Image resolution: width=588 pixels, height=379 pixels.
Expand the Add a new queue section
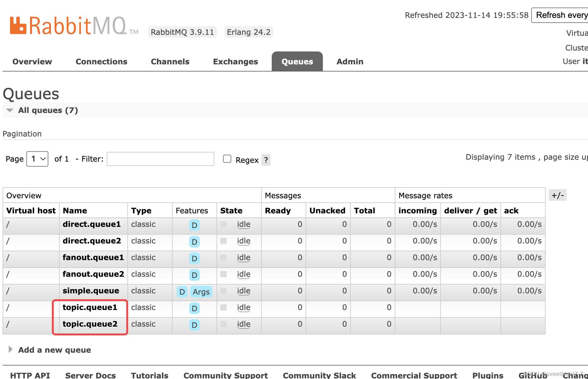(54, 350)
